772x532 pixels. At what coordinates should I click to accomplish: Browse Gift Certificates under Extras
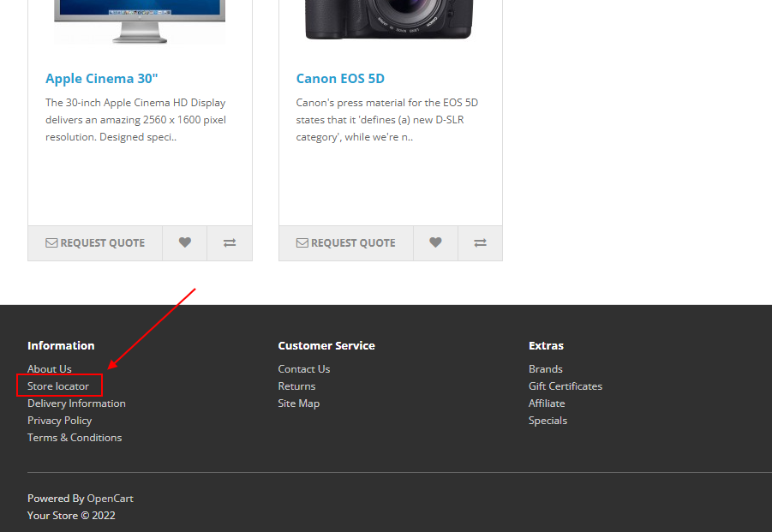(x=566, y=386)
